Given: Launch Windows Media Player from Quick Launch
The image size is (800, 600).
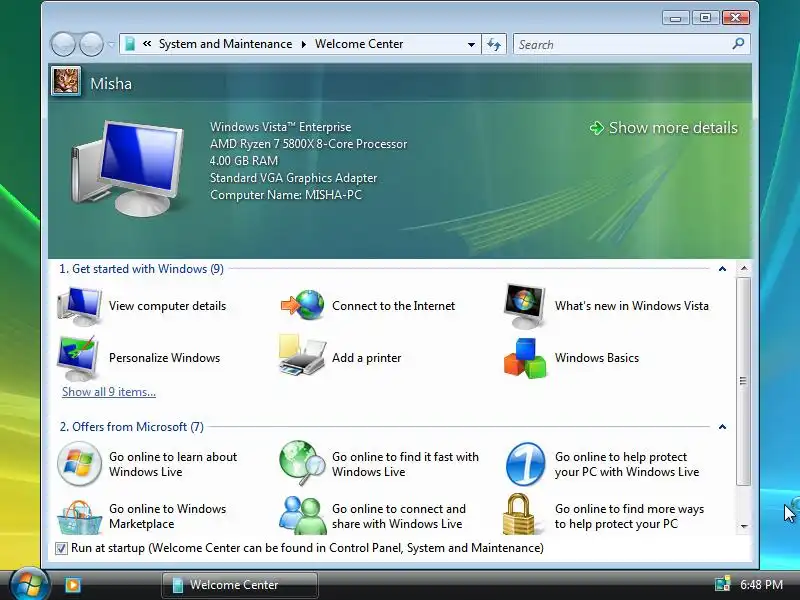Looking at the screenshot, I should [x=73, y=585].
